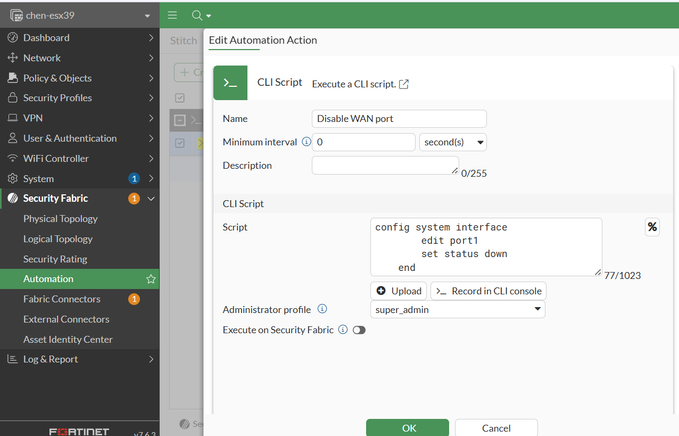Favorite the Automation page with star icon

pyautogui.click(x=151, y=279)
